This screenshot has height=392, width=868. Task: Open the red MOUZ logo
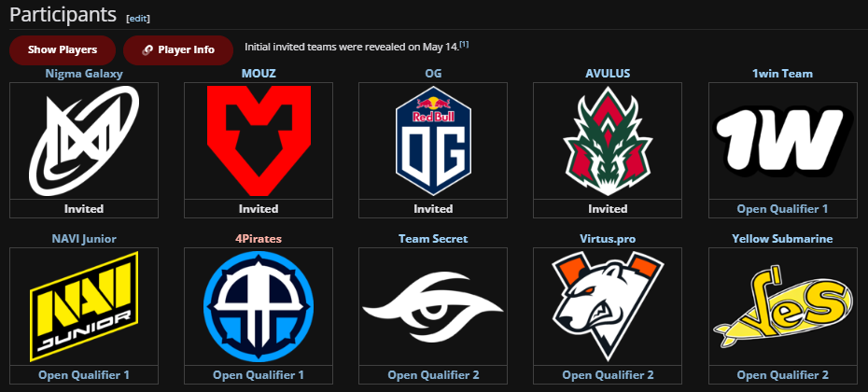[x=259, y=141]
